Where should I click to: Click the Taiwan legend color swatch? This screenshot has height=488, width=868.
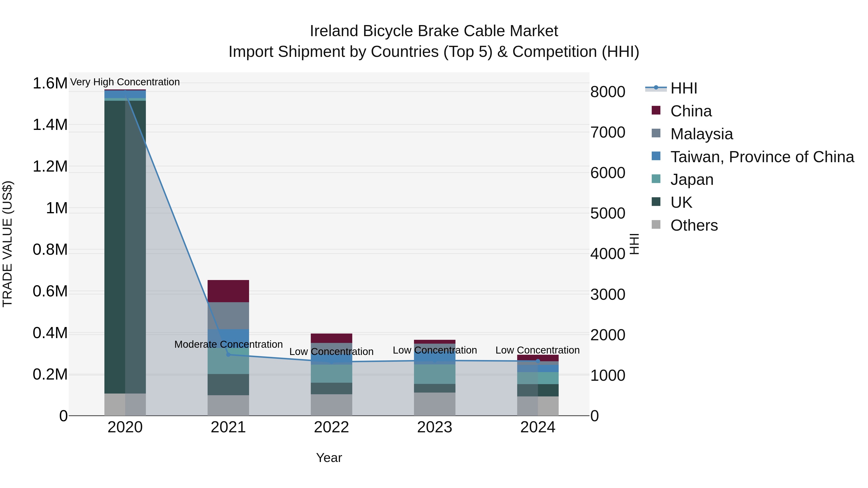(x=656, y=156)
